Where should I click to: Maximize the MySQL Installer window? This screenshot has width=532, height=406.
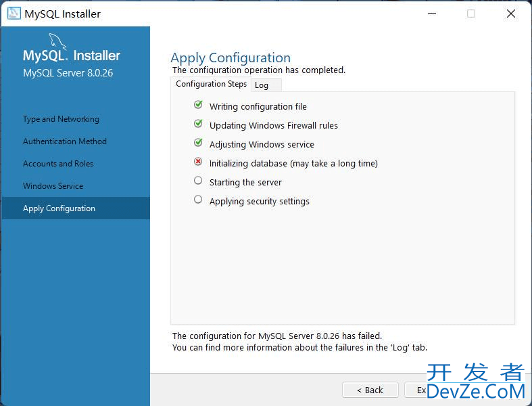[471, 14]
